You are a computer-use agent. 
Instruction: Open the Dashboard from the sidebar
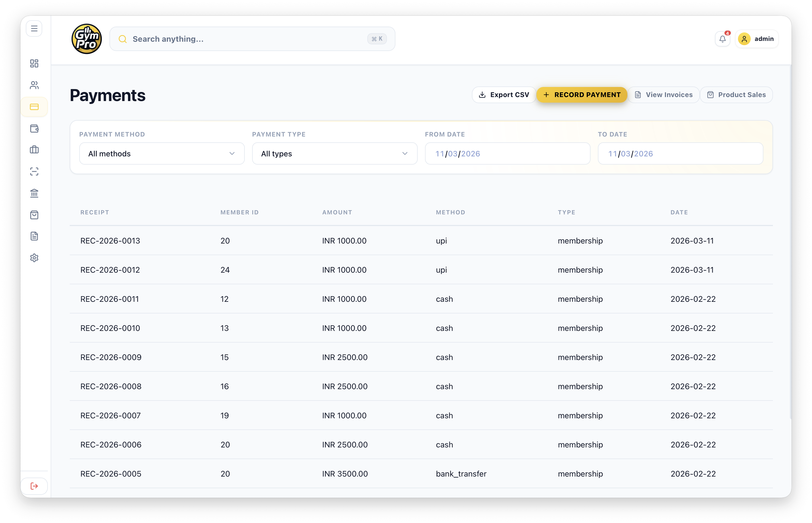pos(34,64)
